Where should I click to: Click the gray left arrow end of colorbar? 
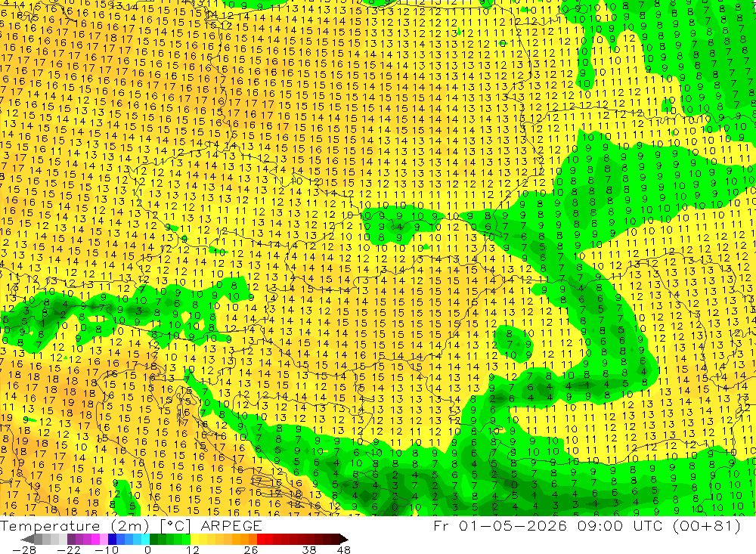tap(27, 540)
